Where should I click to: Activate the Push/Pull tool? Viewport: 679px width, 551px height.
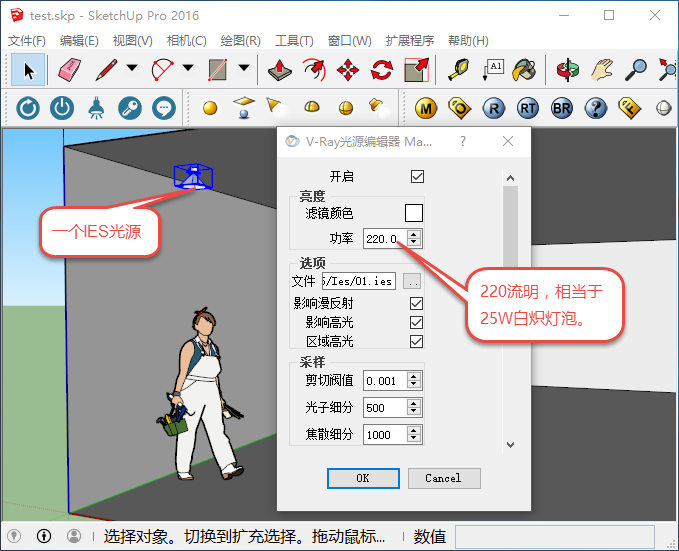(x=280, y=70)
